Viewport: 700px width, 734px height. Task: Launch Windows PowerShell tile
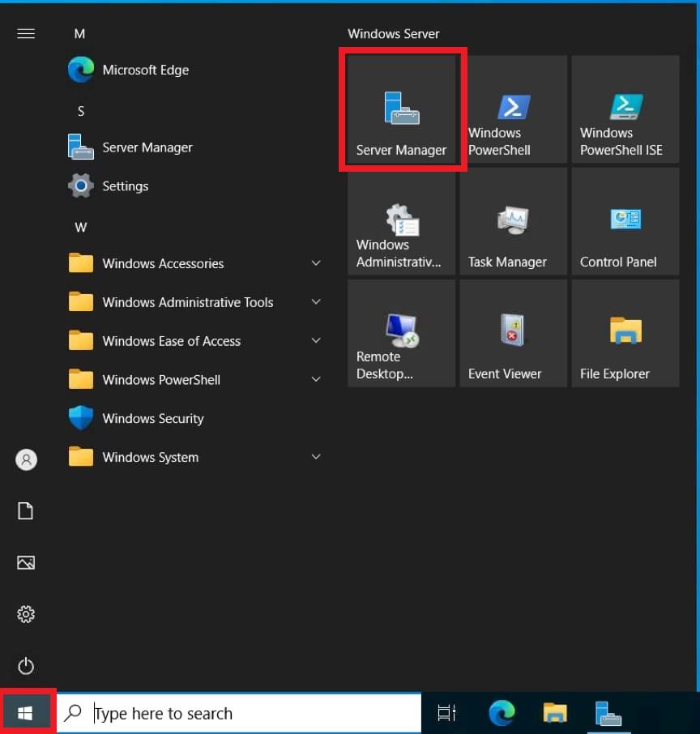(514, 112)
